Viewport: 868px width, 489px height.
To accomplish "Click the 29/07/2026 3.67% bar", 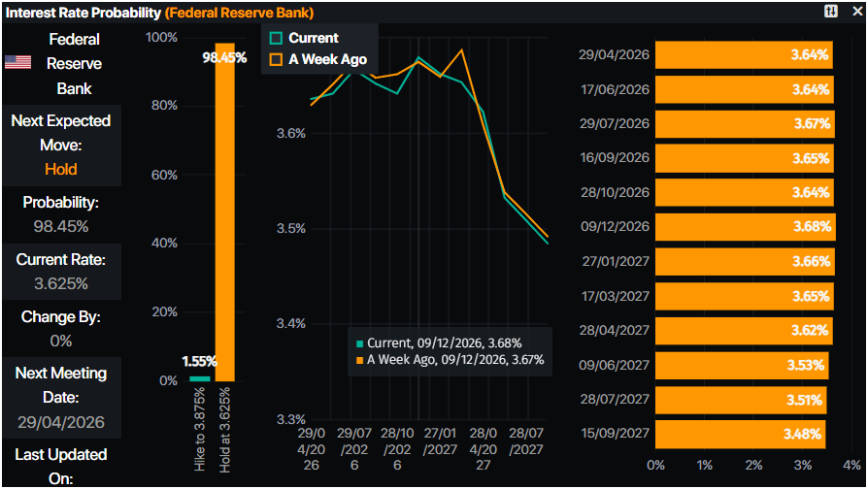I will point(745,124).
